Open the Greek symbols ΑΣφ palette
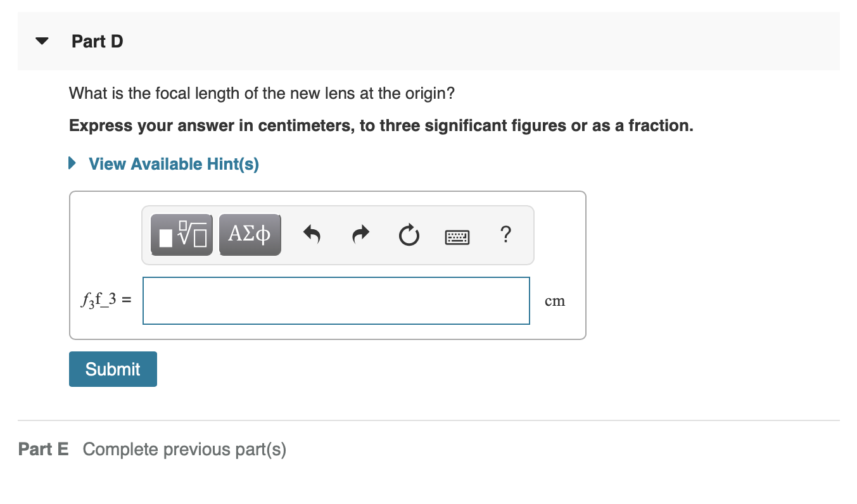Screen dimensions: 857x504 pyautogui.click(x=250, y=235)
